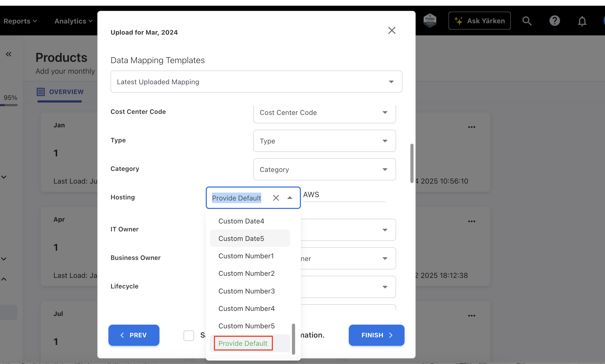The height and width of the screenshot is (364, 605).
Task: Toggle the save mapping checkbox
Action: click(189, 335)
